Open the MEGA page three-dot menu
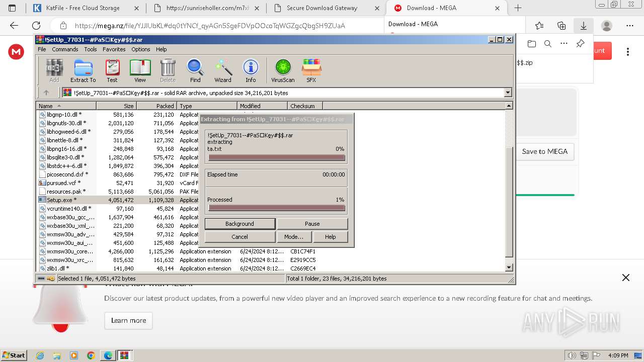Image resolution: width=644 pixels, height=362 pixels. (628, 51)
